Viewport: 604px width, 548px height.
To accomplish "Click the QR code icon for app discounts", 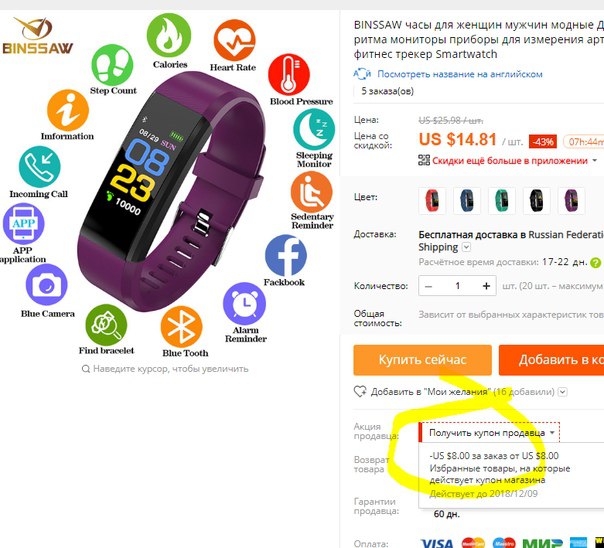I will 424,160.
